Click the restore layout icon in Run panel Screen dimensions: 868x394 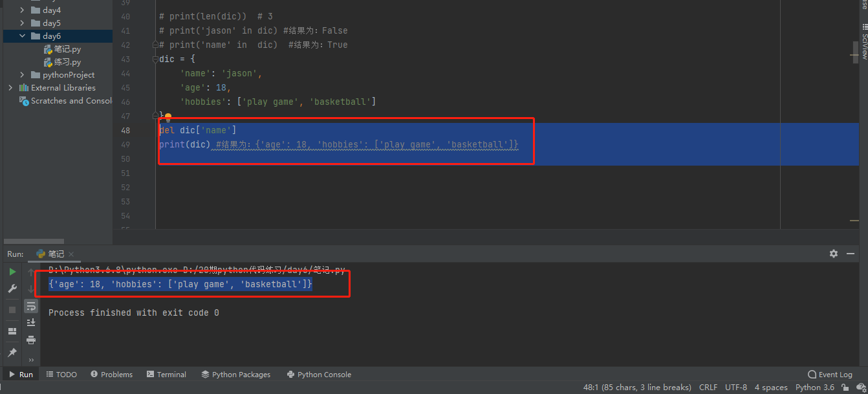point(12,331)
